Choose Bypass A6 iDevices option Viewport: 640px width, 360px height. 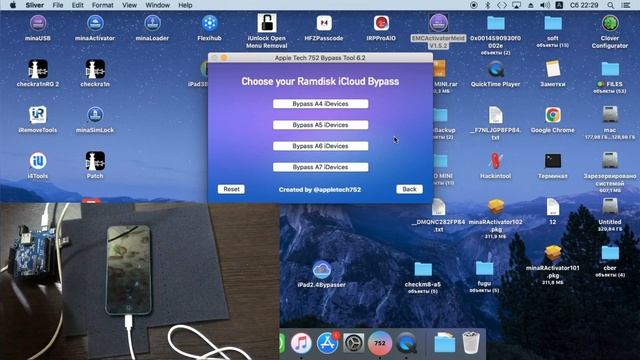[x=320, y=146]
